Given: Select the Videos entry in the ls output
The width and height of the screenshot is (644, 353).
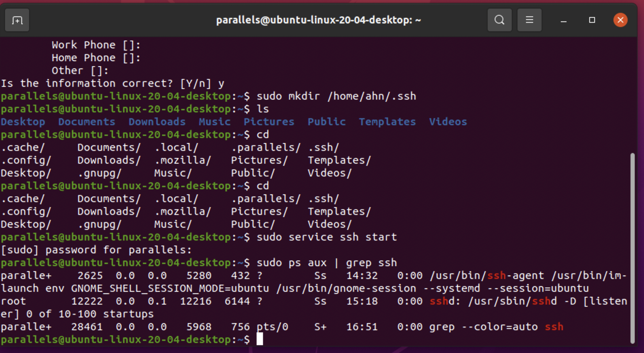Looking at the screenshot, I should [x=448, y=121].
